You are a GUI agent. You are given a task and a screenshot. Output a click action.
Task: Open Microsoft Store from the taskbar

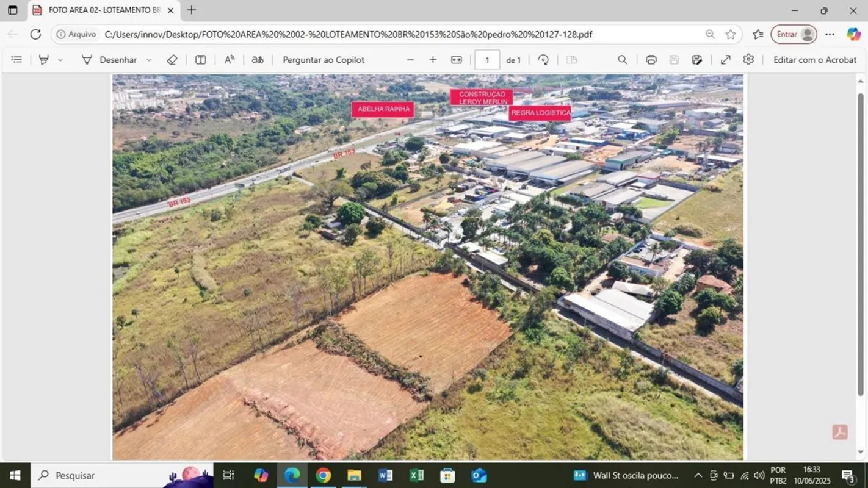[447, 475]
